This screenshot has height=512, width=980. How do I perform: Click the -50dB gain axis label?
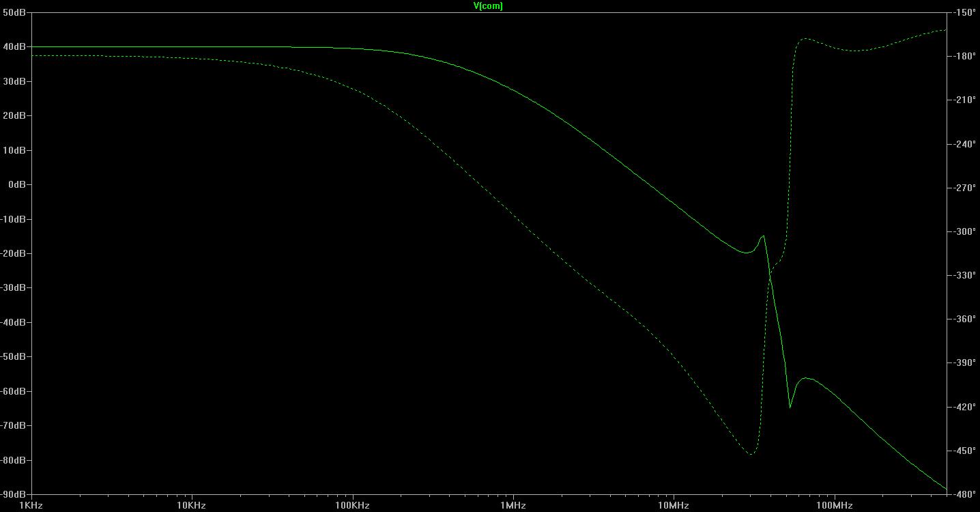tap(13, 357)
